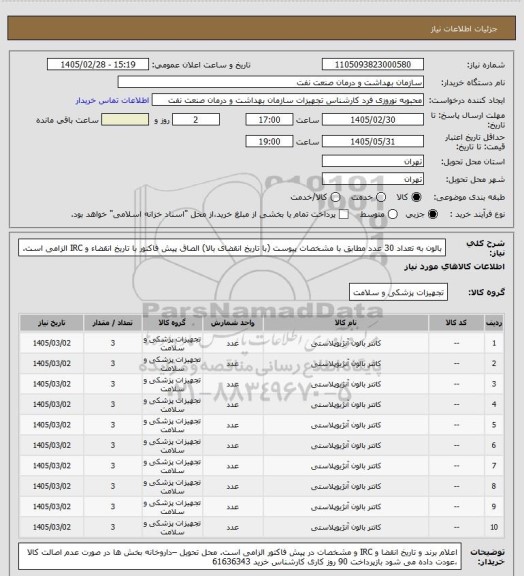
Task: Click the empty remaining hours field
Action: pyautogui.click(x=125, y=120)
